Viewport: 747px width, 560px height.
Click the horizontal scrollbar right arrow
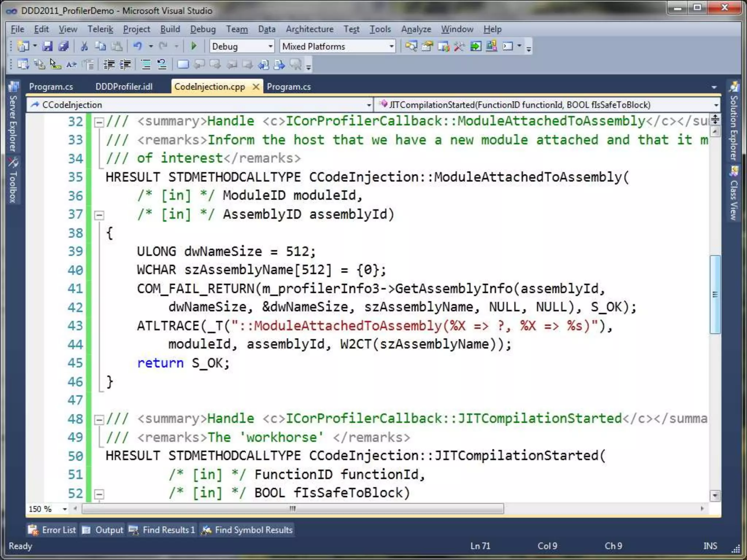pyautogui.click(x=702, y=509)
